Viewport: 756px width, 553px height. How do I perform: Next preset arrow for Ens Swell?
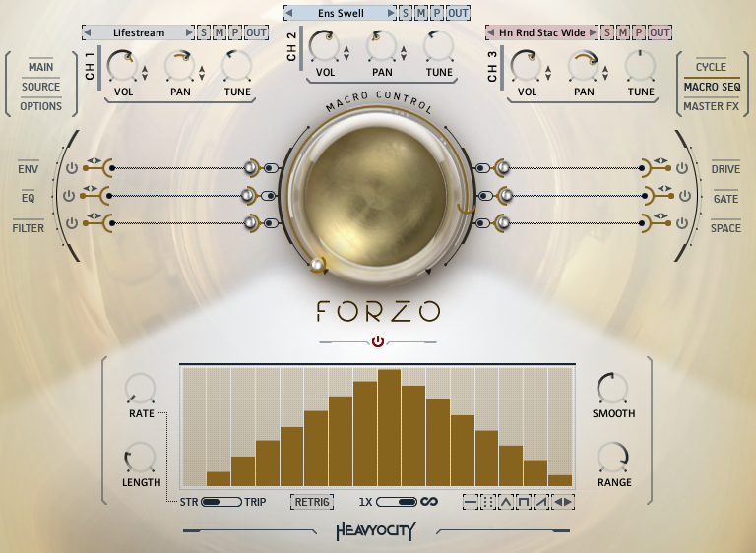pos(391,13)
